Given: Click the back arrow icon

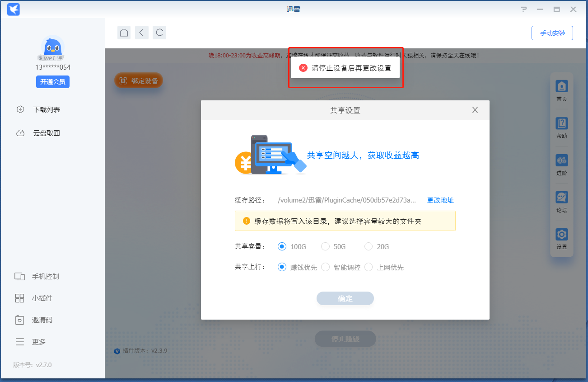Looking at the screenshot, I should 141,32.
